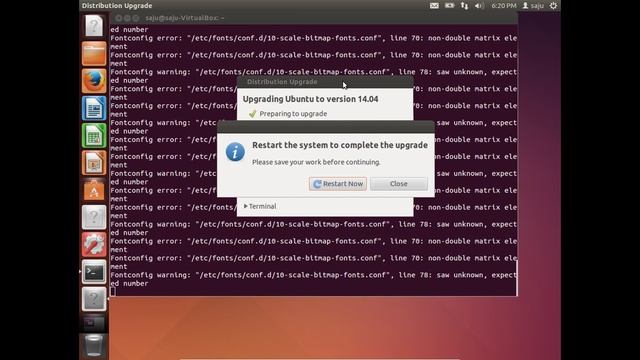Click the Close button in restart dialog
Viewport: 640px width, 360px height.
399,184
